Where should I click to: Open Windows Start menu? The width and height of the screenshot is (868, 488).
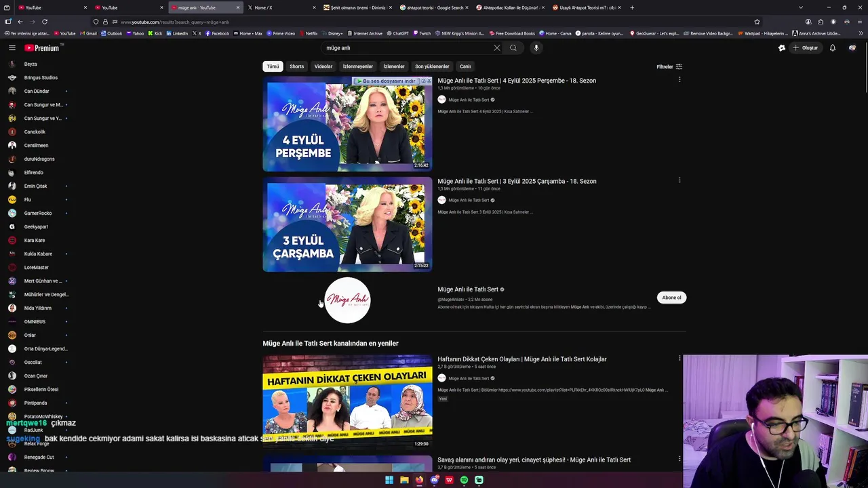point(389,480)
